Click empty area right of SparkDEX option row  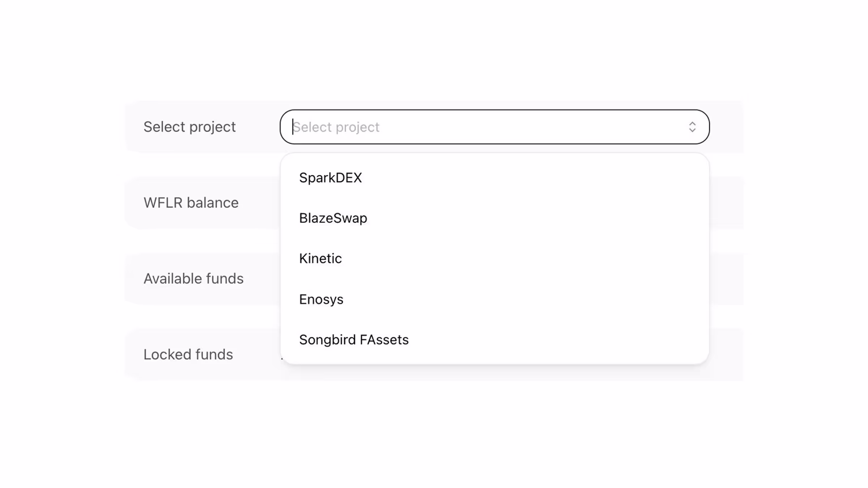pos(542,178)
